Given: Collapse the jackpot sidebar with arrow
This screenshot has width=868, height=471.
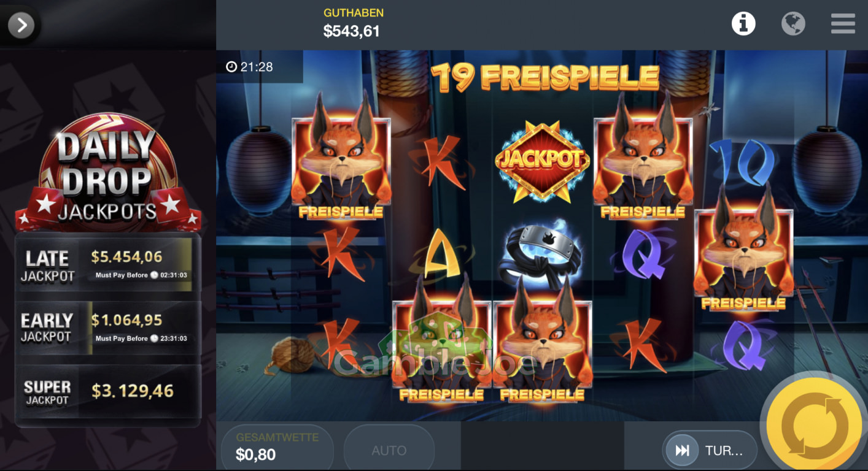Looking at the screenshot, I should (x=21, y=25).
